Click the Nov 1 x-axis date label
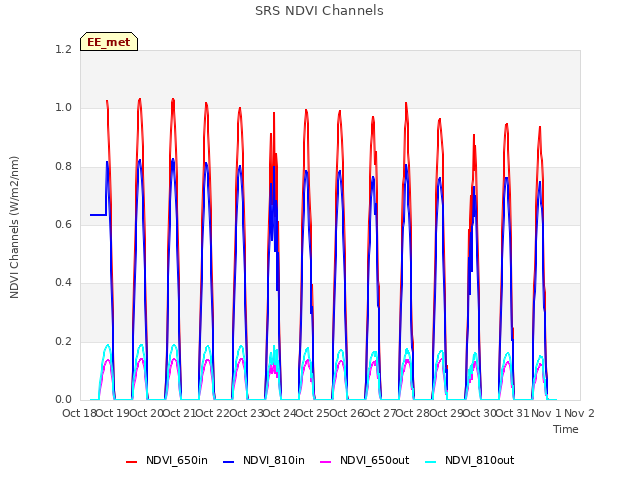 click(x=546, y=413)
